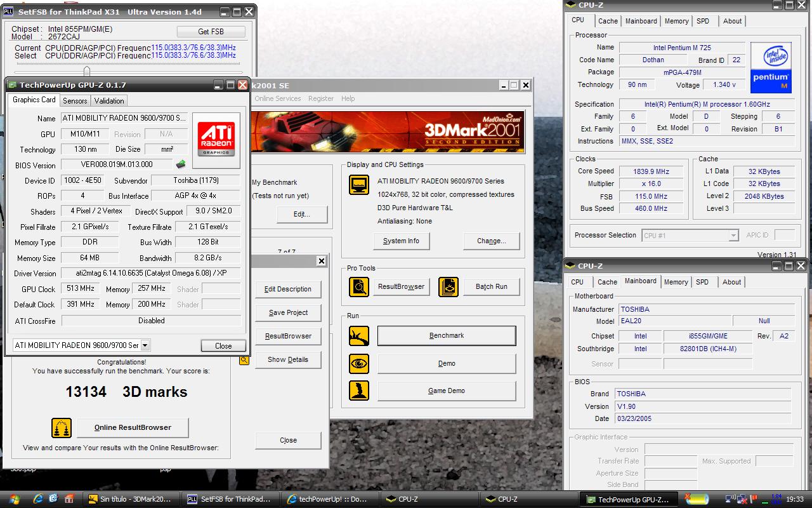Click the Close button in GPU-Z

coord(223,346)
